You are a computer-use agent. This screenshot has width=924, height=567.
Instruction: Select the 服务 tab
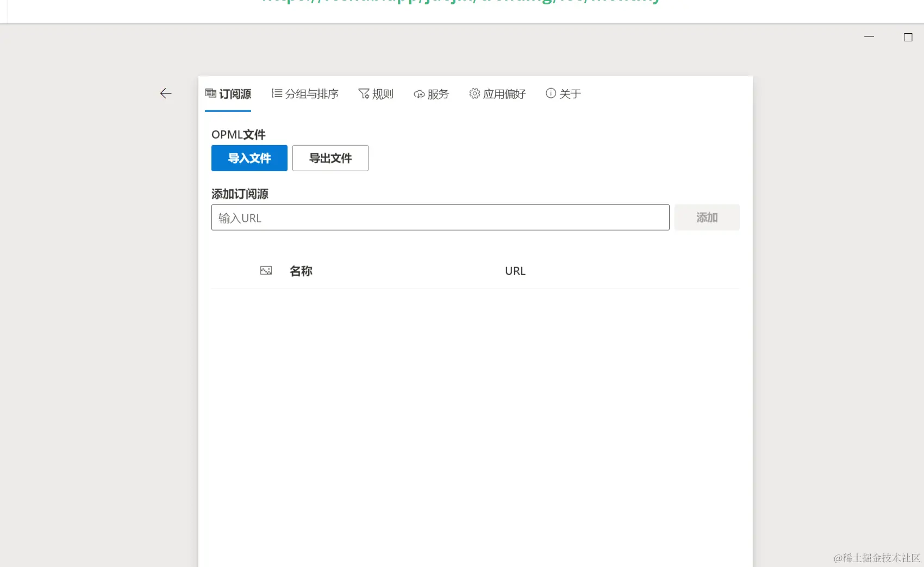(x=431, y=94)
